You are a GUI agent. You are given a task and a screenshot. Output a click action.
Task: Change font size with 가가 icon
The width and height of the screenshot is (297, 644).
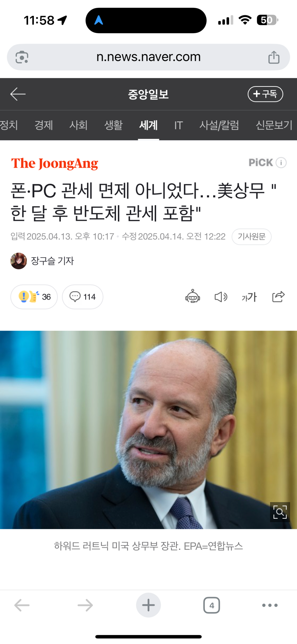coord(249,297)
